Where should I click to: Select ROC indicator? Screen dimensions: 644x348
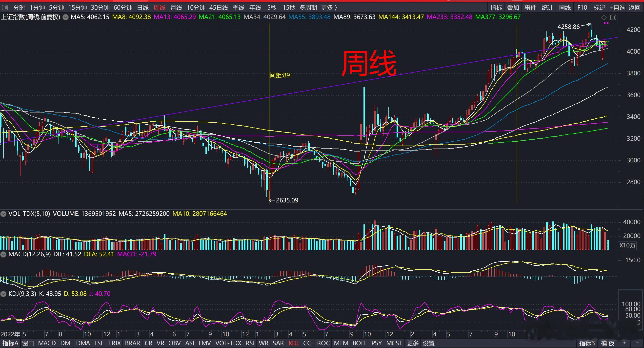click(x=323, y=343)
